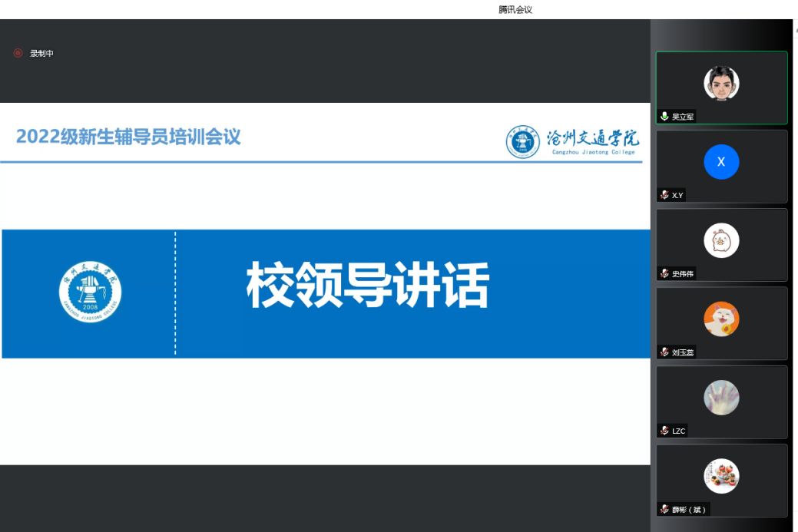Click the muted microphone icon beside X.Y
798x532 pixels.
(664, 195)
